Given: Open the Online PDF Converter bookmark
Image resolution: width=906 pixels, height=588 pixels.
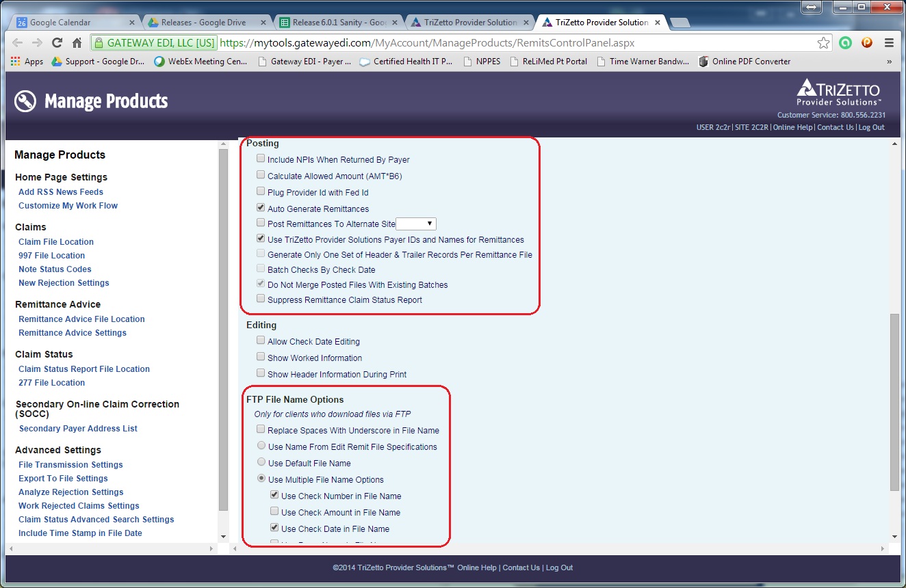Looking at the screenshot, I should [x=745, y=62].
